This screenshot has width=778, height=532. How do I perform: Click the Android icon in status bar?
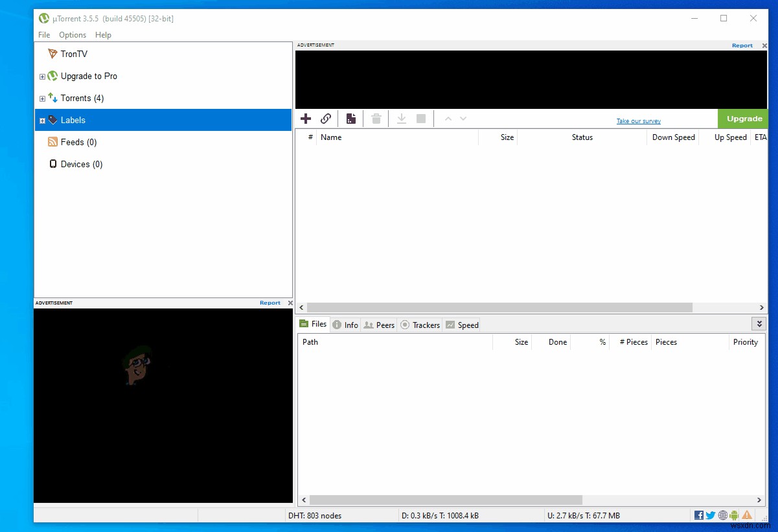point(734,515)
